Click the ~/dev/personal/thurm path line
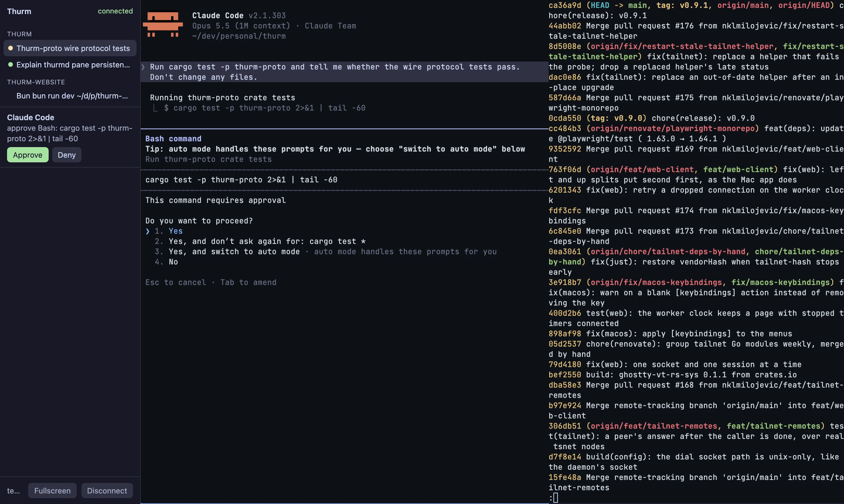This screenshot has width=844, height=504. coord(239,36)
